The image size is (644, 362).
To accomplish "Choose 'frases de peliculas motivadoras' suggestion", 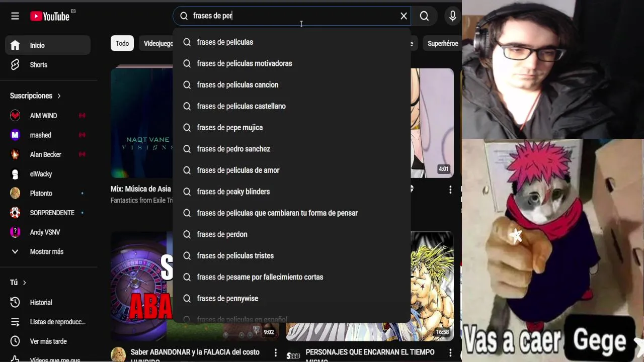I will tap(292, 63).
